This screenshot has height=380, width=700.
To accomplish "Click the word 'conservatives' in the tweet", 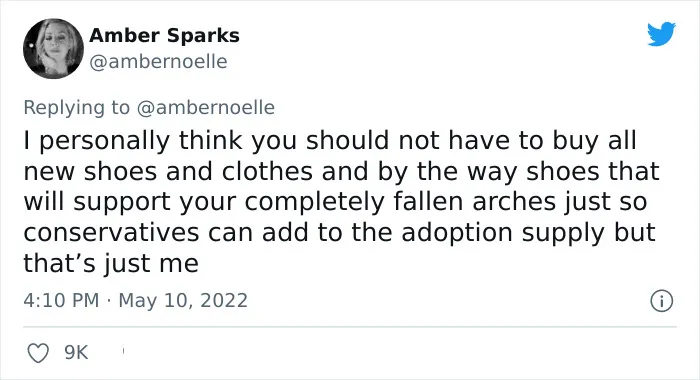I will coord(111,233).
